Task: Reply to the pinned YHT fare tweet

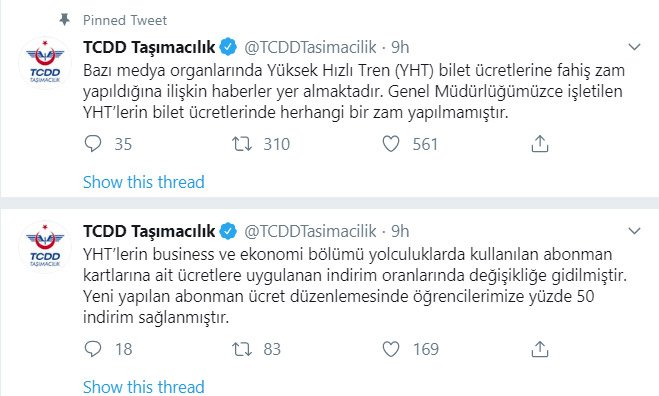Action: [93, 144]
